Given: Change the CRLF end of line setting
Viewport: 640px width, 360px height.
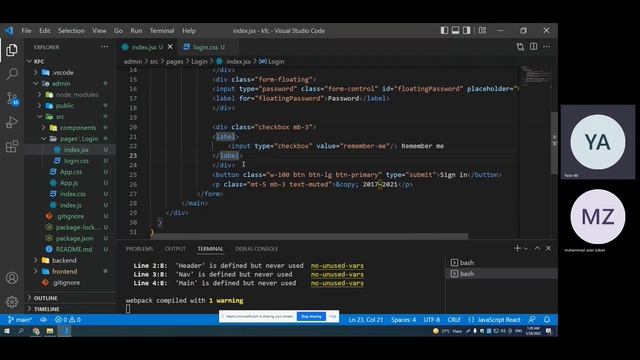Looking at the screenshot, I should pos(454,320).
